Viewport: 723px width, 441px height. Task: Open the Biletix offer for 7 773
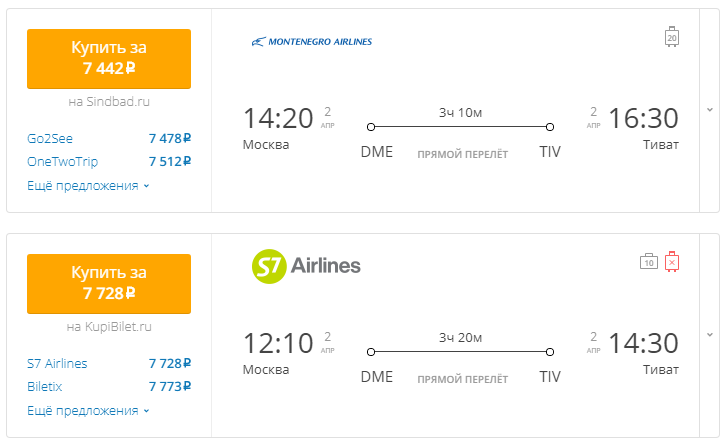pos(109,387)
